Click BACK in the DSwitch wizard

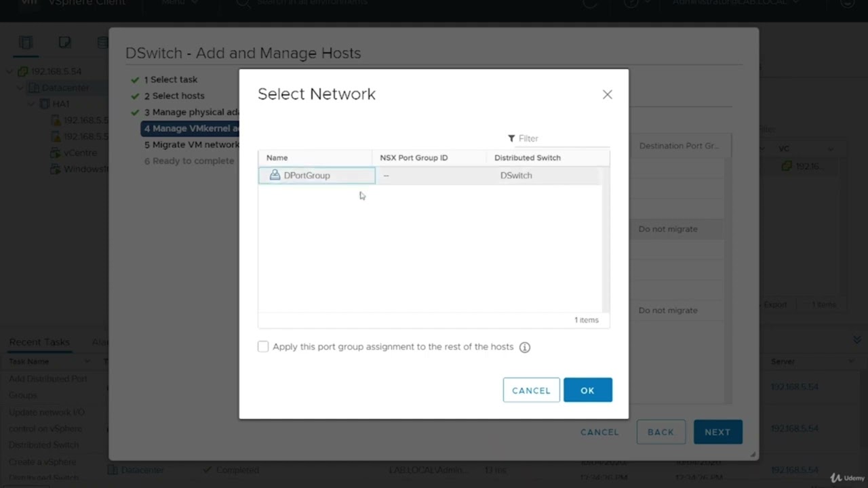[660, 432]
